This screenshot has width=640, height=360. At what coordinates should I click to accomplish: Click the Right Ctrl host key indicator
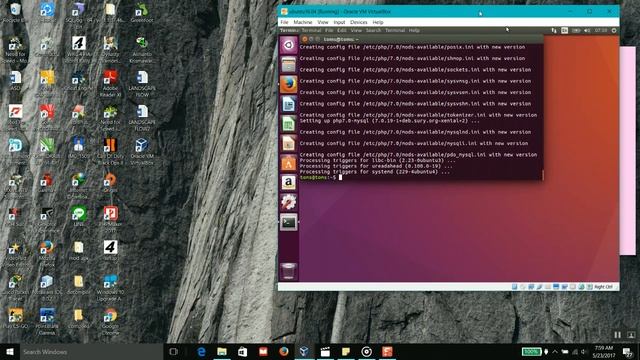[603, 287]
